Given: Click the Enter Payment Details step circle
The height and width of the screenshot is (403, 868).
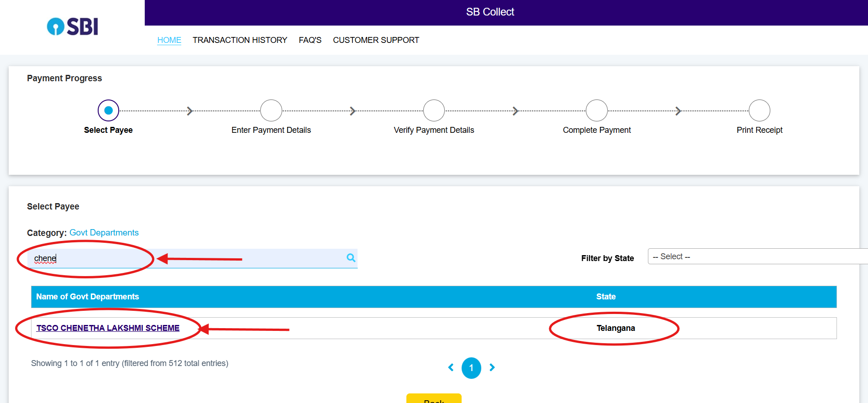Looking at the screenshot, I should point(271,110).
